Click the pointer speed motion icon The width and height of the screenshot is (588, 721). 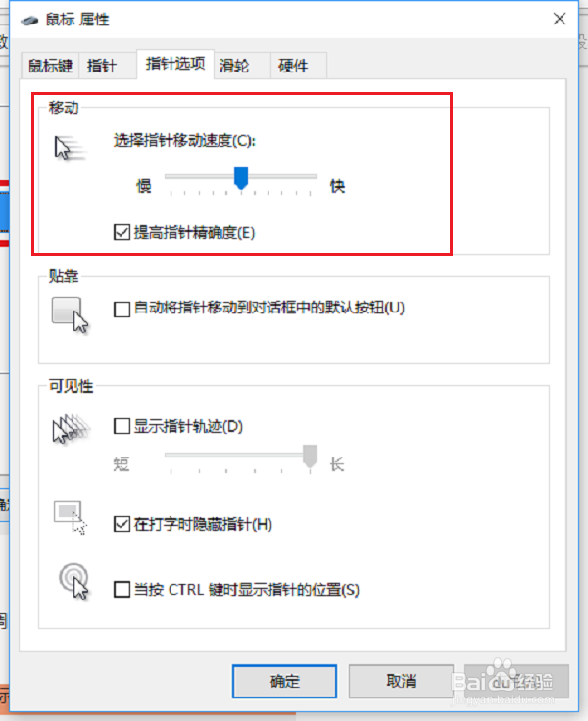tap(70, 148)
